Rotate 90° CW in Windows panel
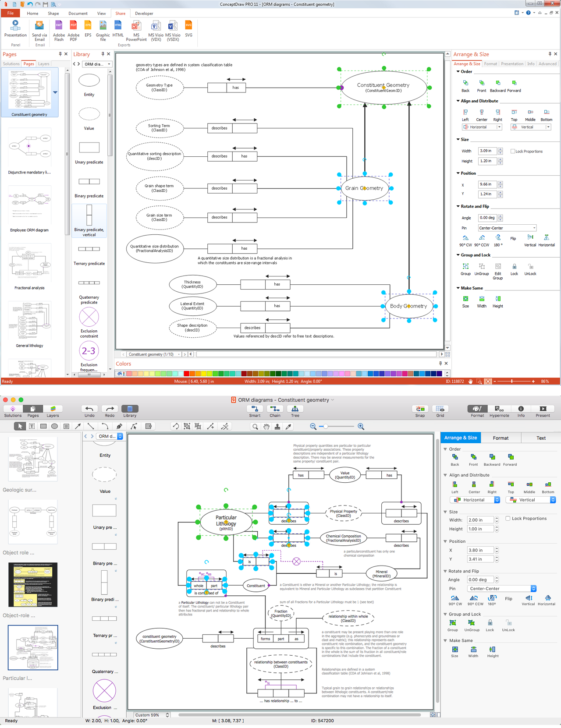This screenshot has width=561, height=728. pos(465,241)
